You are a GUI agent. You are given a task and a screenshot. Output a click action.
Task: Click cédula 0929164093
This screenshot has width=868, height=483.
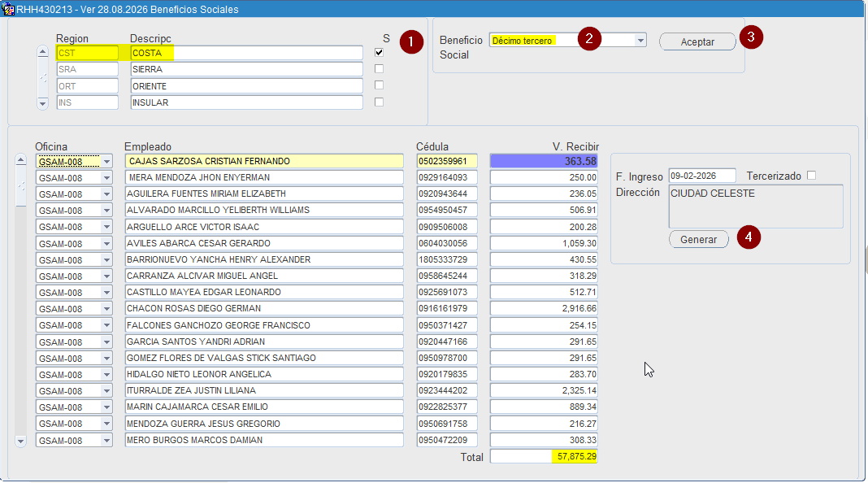click(x=447, y=178)
